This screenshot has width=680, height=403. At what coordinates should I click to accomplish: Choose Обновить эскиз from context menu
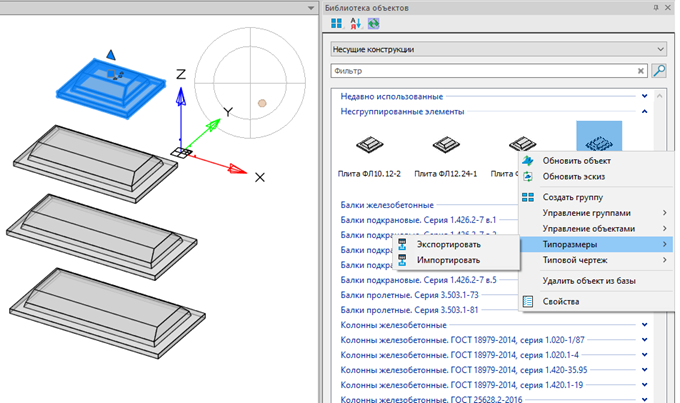(573, 176)
